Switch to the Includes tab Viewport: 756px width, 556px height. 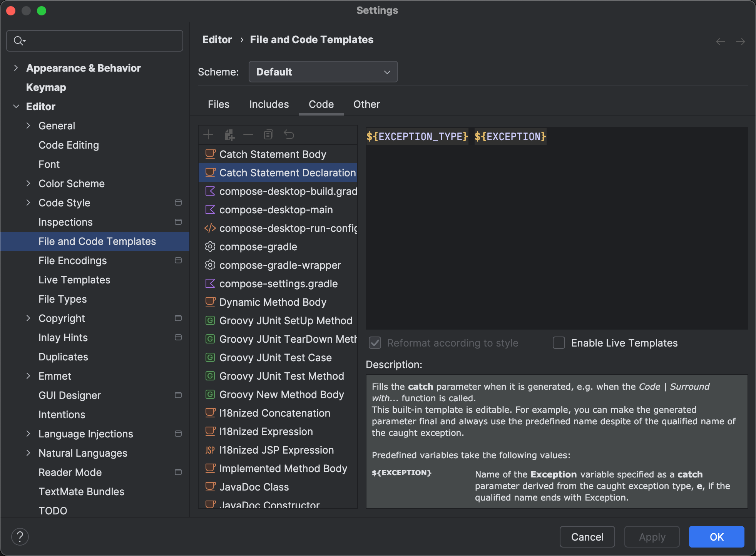(269, 104)
